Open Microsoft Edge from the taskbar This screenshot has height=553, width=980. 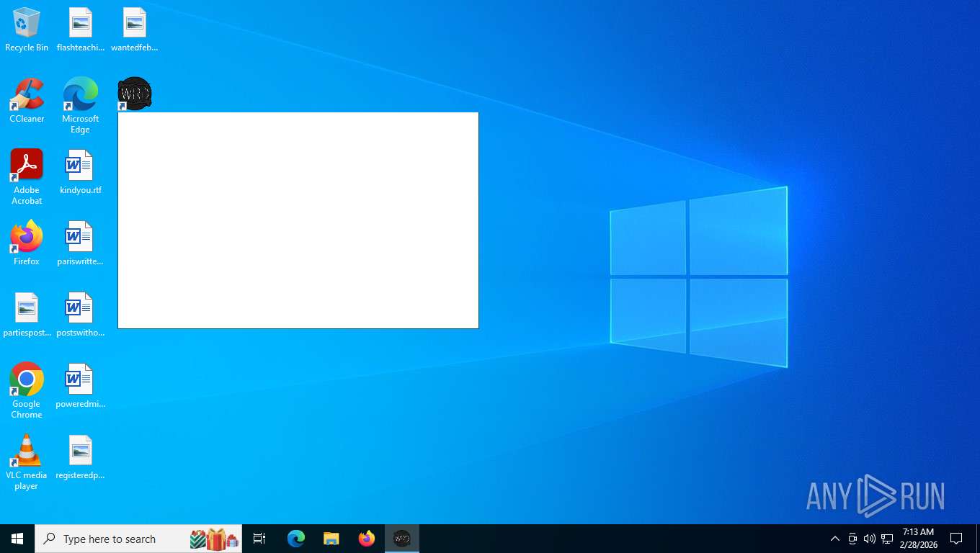(296, 539)
